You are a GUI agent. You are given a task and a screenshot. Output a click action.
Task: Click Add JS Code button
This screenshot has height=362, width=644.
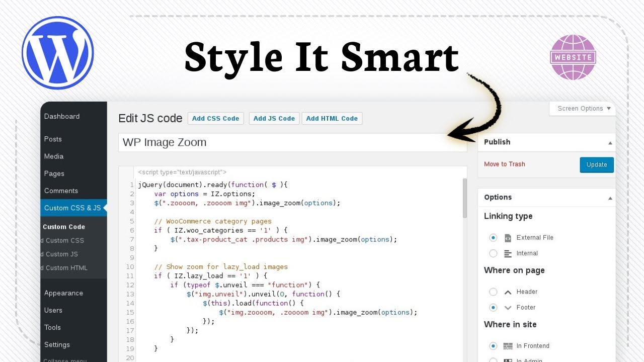tap(274, 119)
